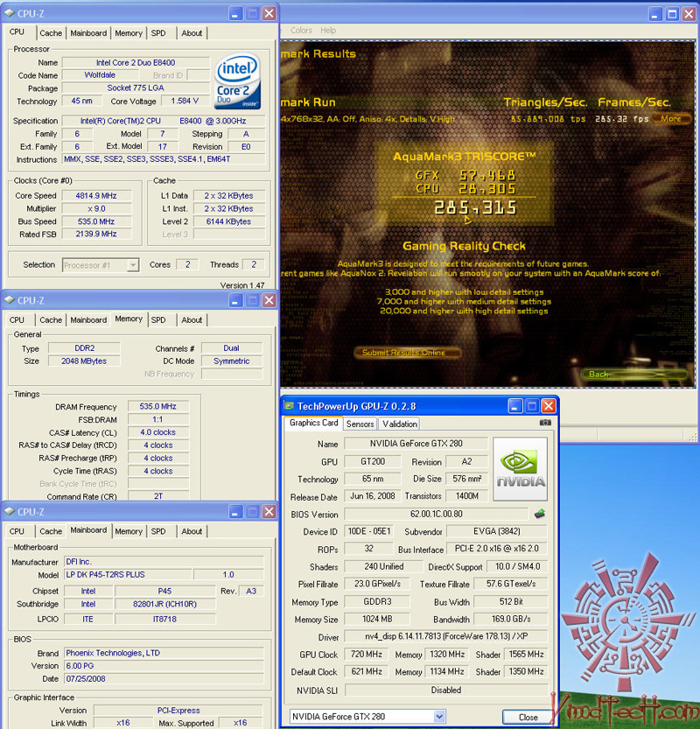Viewport: 700px width, 729px height.
Task: Open the Processor #1 selection dropdown
Action: tap(133, 265)
